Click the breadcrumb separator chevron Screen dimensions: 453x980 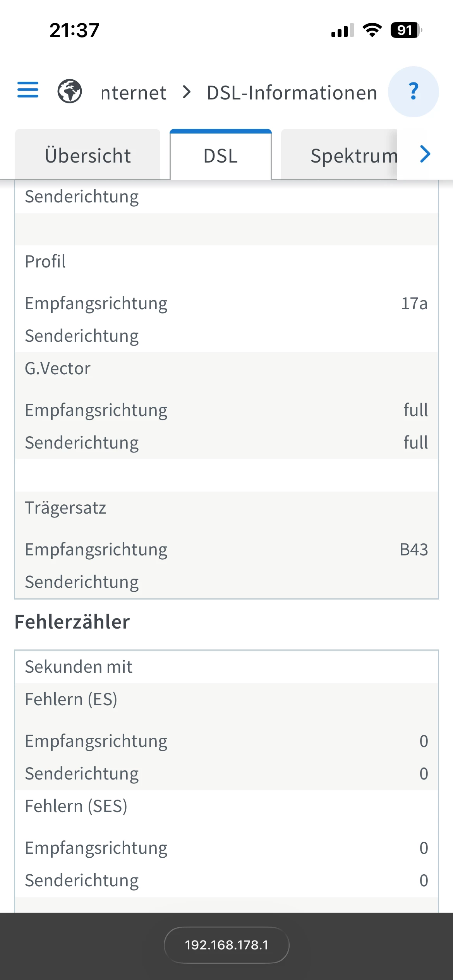click(x=187, y=92)
